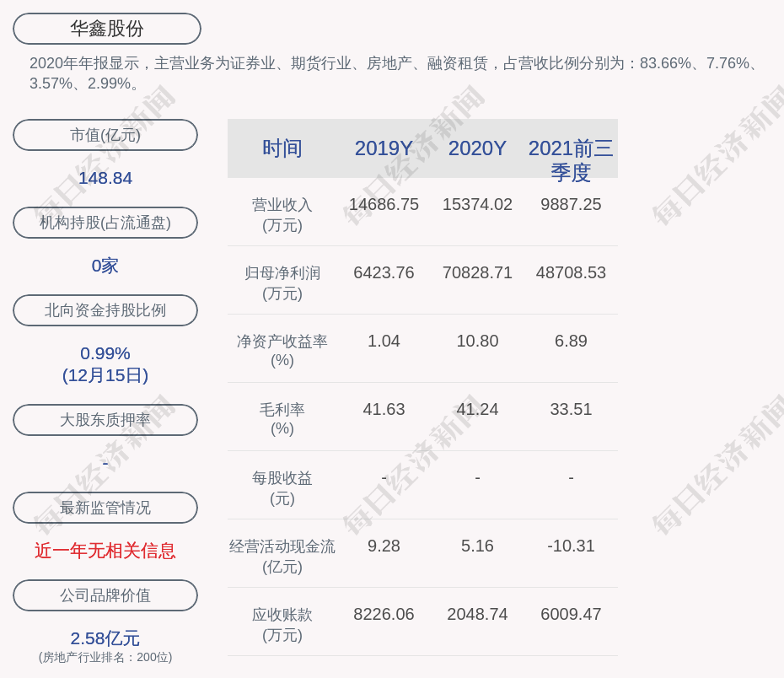784x678 pixels.
Task: Select the 毛利率(%) row label
Action: (282, 419)
